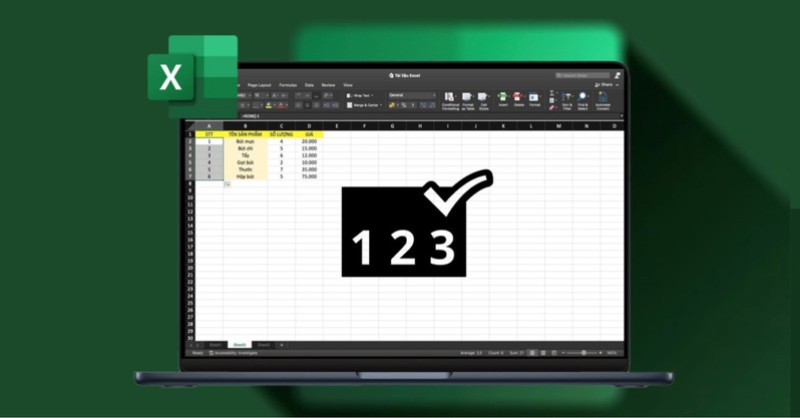Select the cell containing 35.000
800x418 pixels.
(309, 169)
